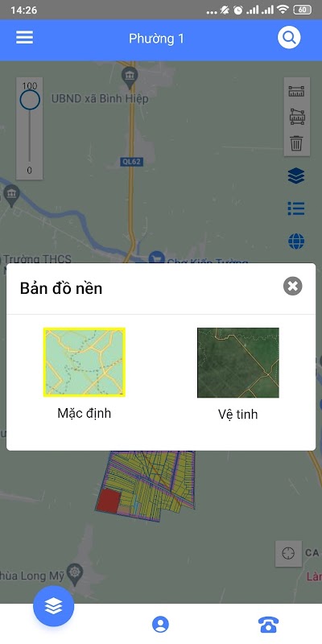Open the hamburger menu
Image resolution: width=322 pixels, height=644 pixels.
[25, 38]
